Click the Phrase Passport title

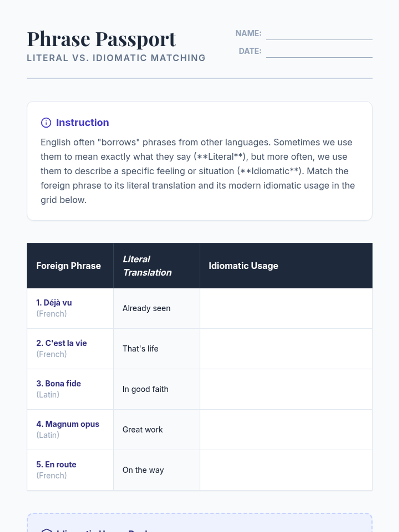[101, 39]
